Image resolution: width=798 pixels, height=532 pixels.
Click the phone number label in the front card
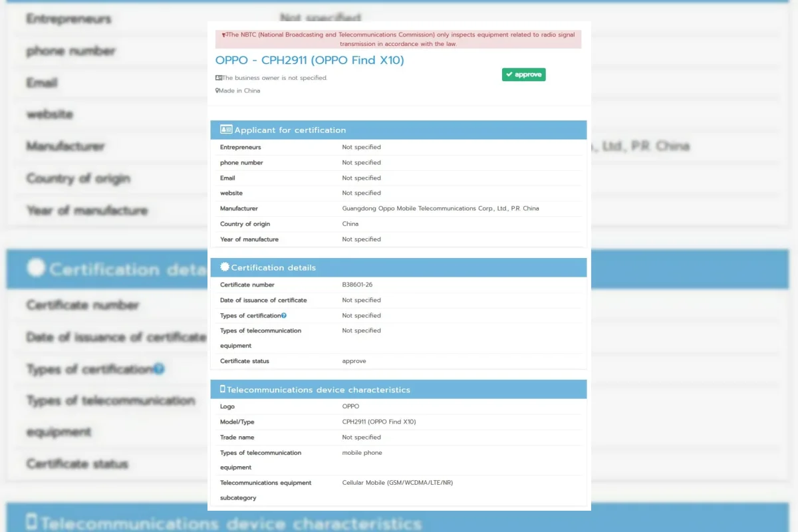(241, 162)
